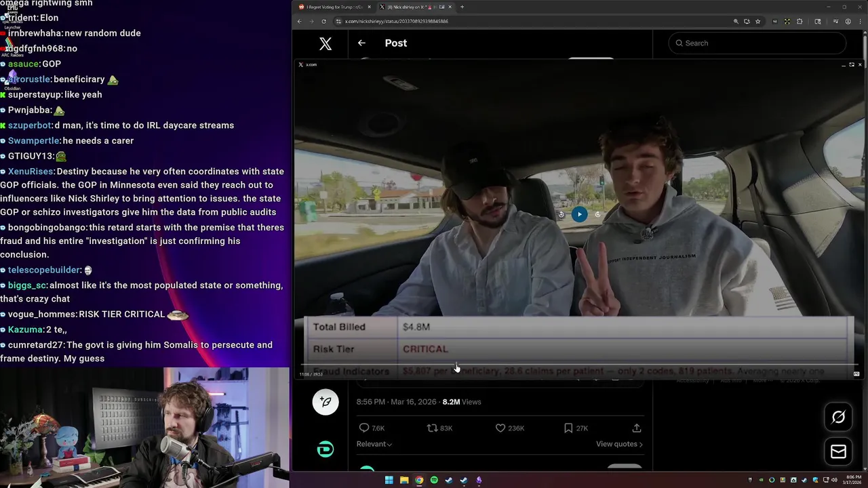This screenshot has width=868, height=488.
Task: Click chat username szuperbot
Action: click(30, 125)
